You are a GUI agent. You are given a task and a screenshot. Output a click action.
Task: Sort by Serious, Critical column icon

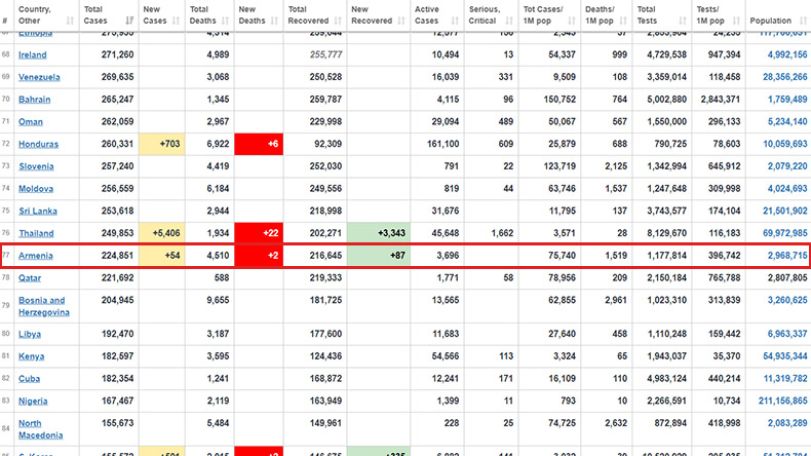pos(509,21)
